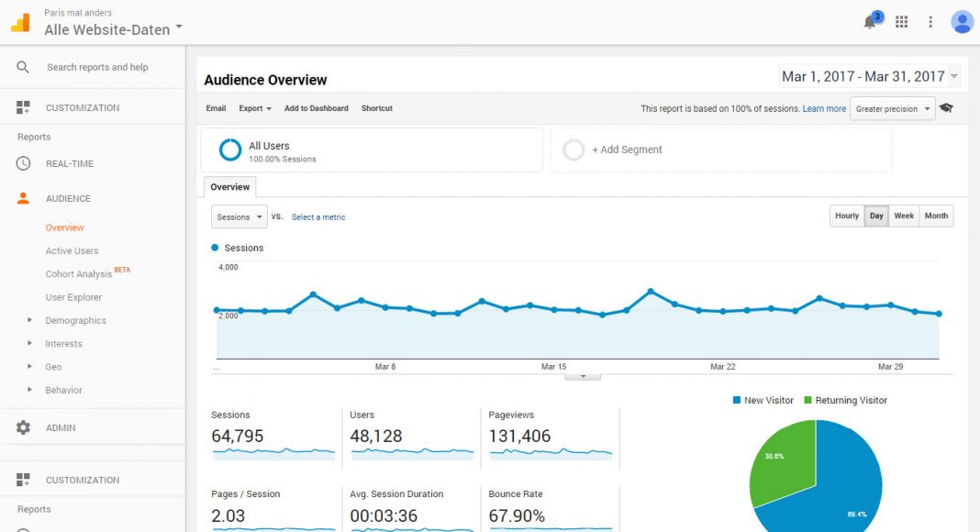980x532 pixels.
Task: Open the Alle Website-Daten account selector
Action: click(x=113, y=29)
